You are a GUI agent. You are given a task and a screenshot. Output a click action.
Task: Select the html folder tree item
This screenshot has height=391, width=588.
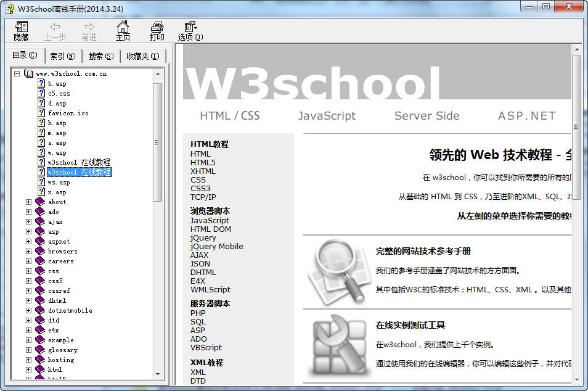(55, 369)
